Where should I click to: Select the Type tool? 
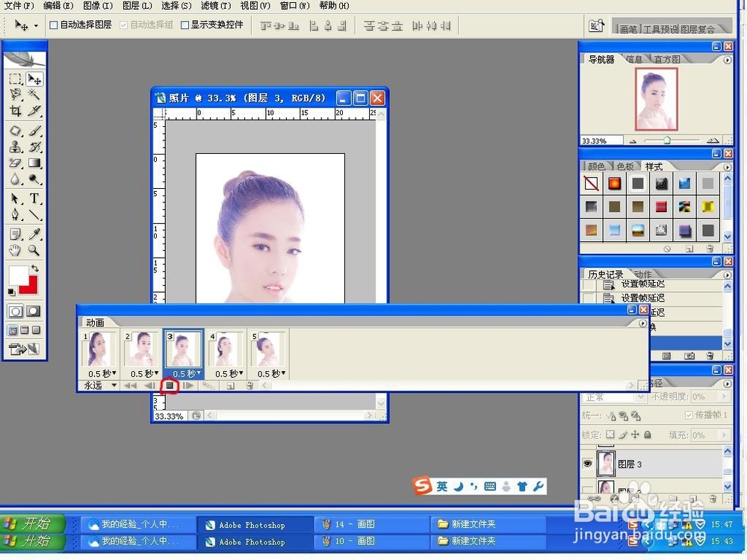tap(34, 199)
